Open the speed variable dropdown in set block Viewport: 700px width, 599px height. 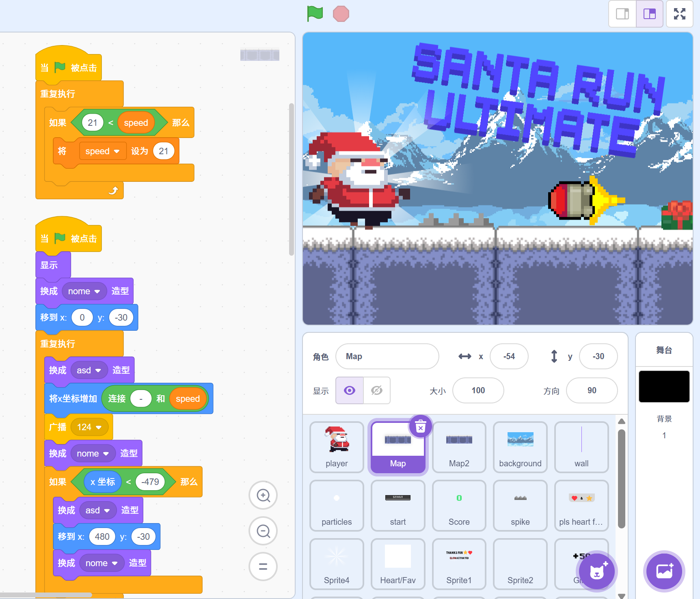point(117,151)
